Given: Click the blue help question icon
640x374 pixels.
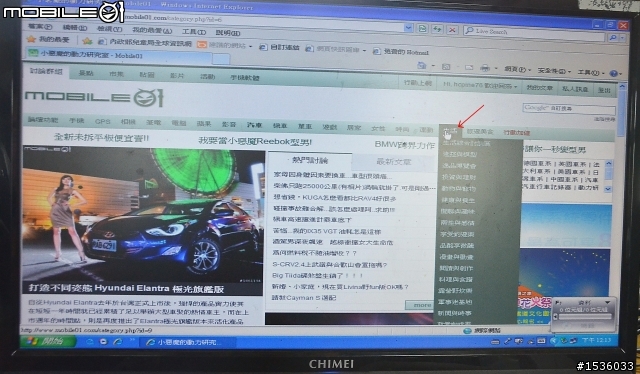Looking at the screenshot, I should click(613, 73).
